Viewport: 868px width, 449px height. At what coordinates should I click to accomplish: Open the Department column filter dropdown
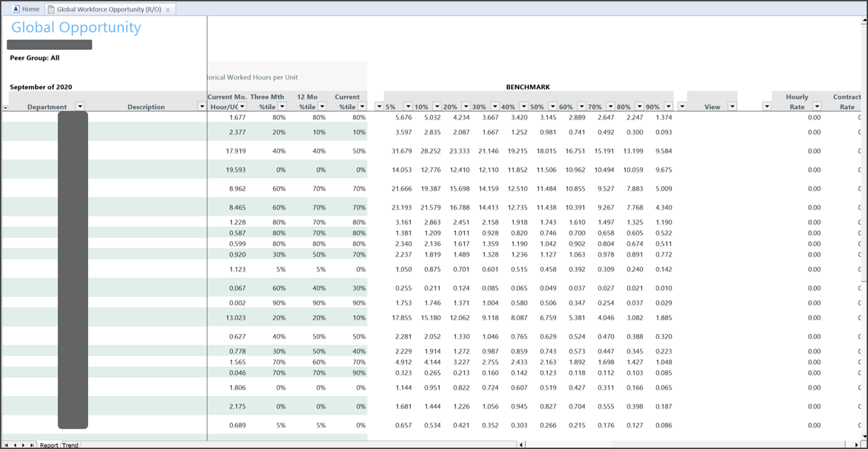[80, 106]
